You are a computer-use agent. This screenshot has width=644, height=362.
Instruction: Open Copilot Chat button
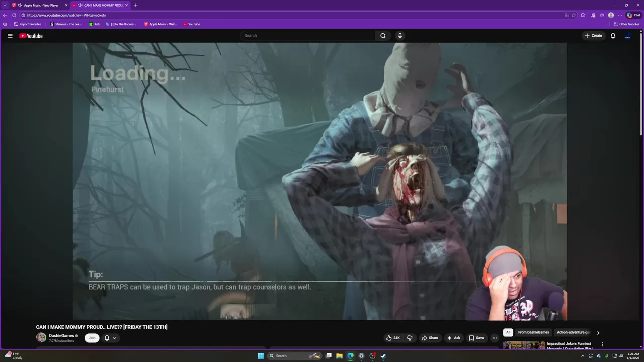[x=633, y=15]
